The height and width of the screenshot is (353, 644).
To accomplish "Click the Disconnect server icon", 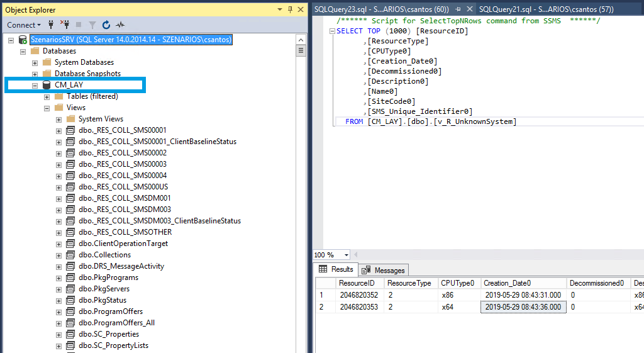I will coord(64,25).
